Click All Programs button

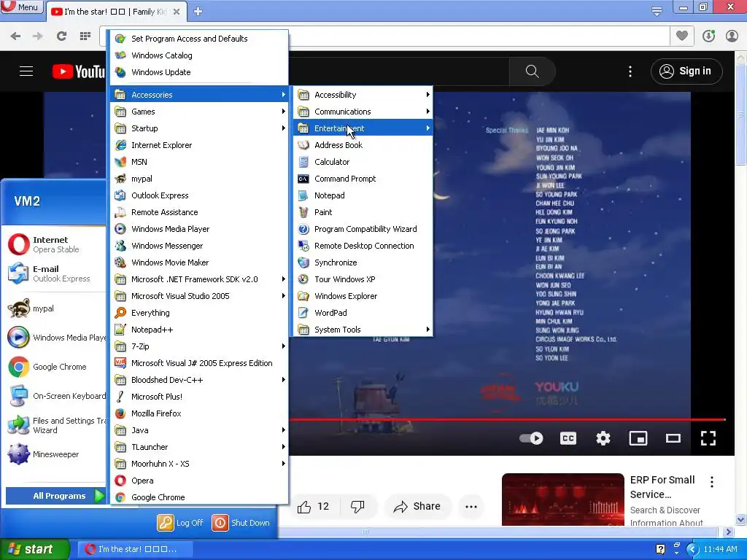(55, 496)
